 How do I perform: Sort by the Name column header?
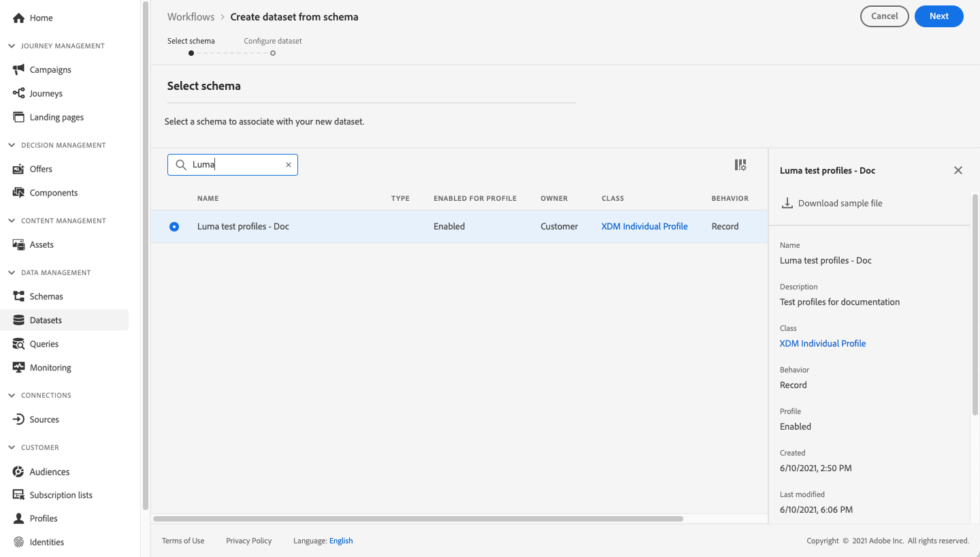point(208,198)
